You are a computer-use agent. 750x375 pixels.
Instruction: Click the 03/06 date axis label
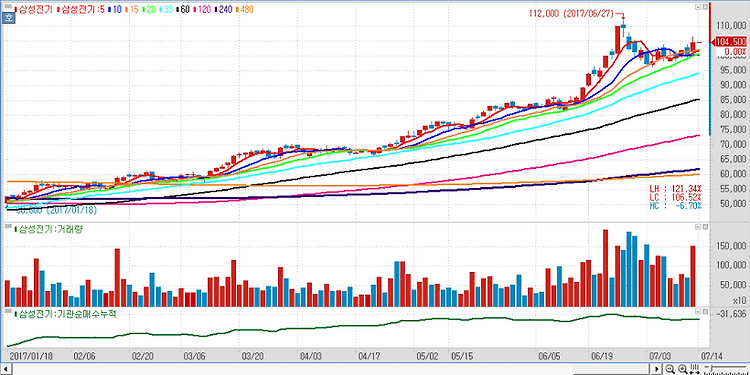pos(194,356)
